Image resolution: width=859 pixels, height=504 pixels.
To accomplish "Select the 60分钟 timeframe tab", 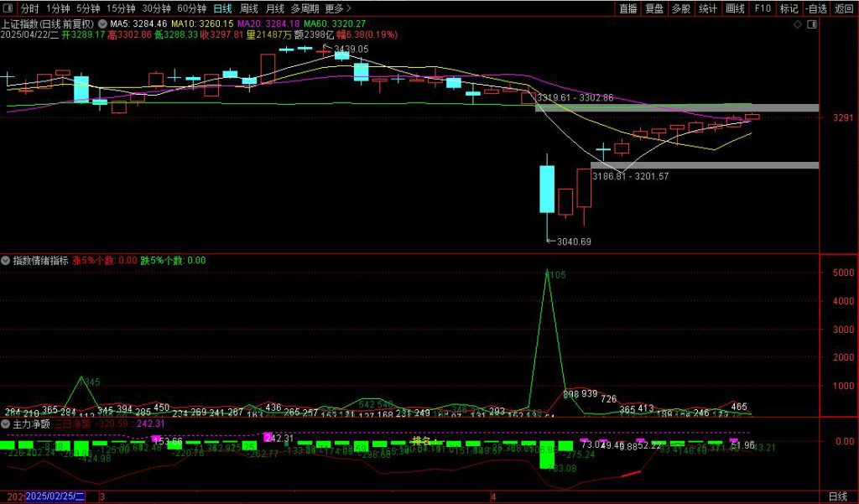I will pos(191,8).
